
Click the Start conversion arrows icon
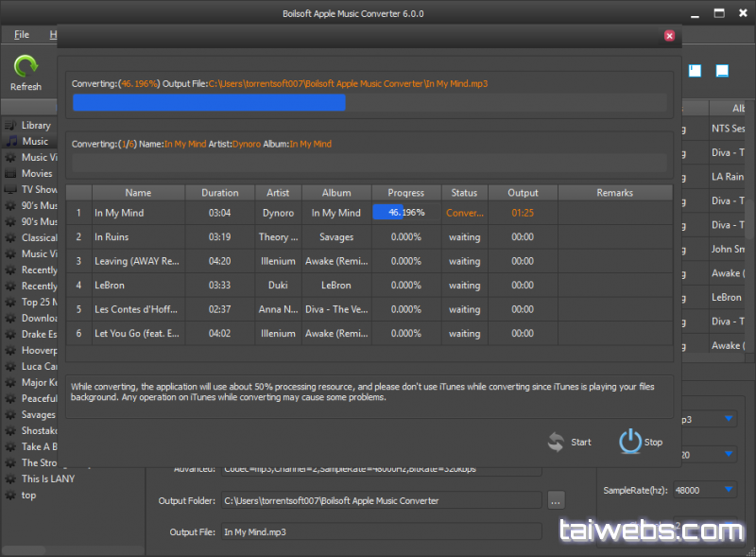(557, 442)
